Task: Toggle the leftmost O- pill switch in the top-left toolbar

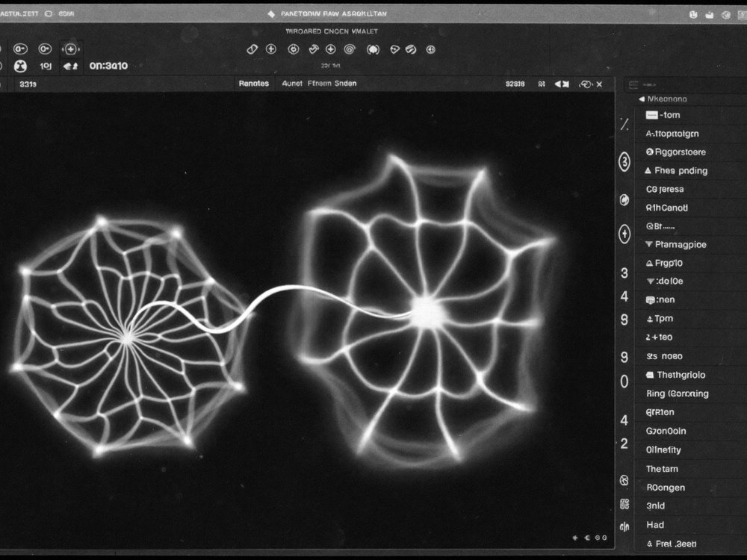Action: [x=20, y=49]
